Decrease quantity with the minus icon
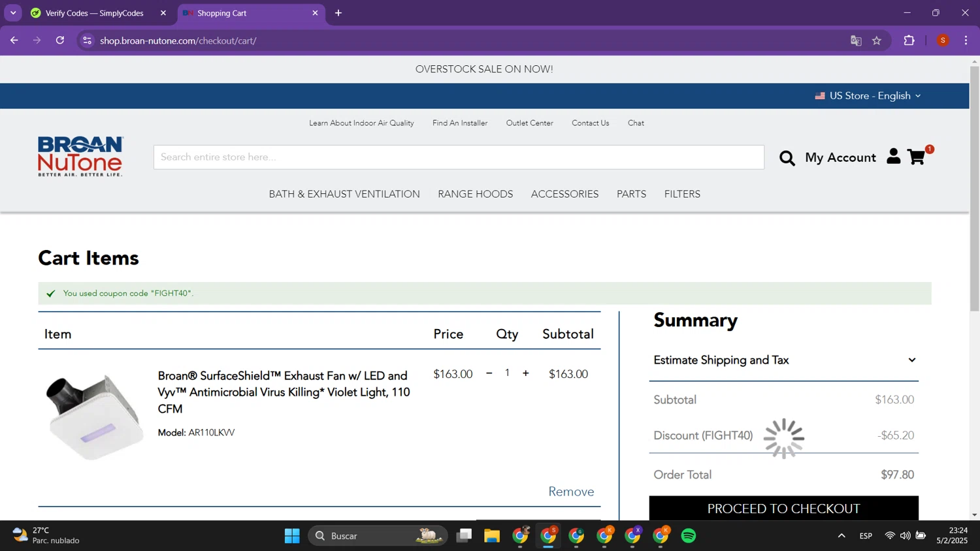Image resolution: width=980 pixels, height=551 pixels. [x=489, y=373]
